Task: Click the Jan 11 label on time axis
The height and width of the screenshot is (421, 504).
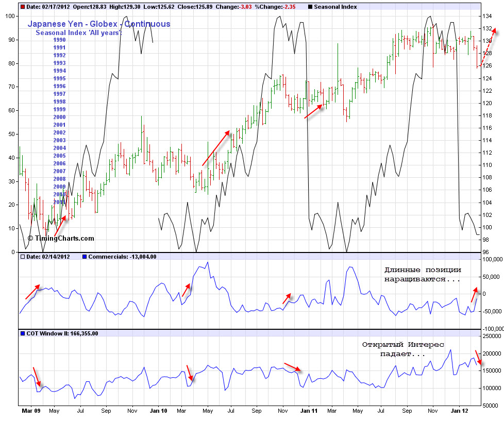Action: pyautogui.click(x=308, y=411)
